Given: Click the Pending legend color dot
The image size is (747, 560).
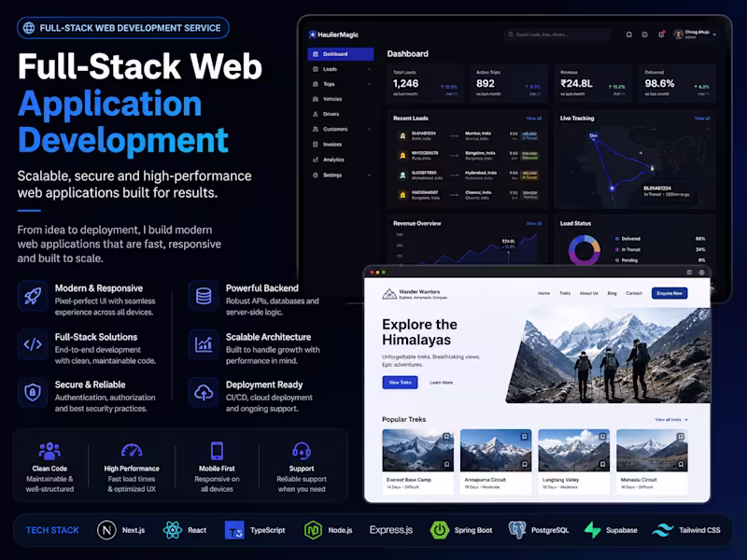Looking at the screenshot, I should 617,260.
